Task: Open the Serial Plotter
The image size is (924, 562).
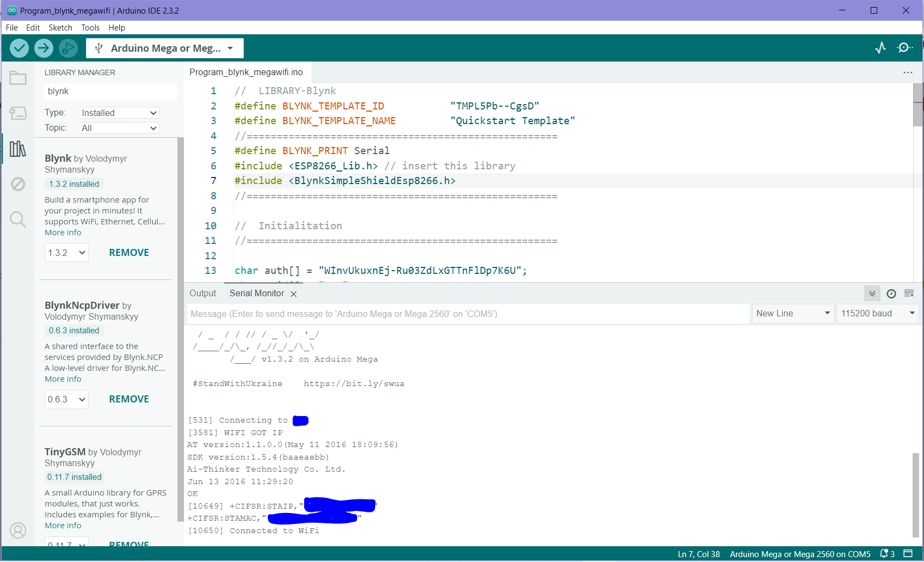Action: click(x=880, y=48)
